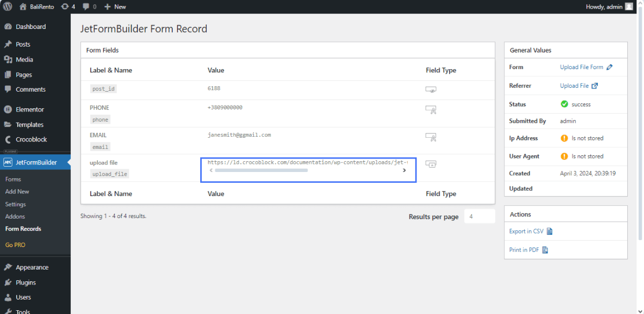The width and height of the screenshot is (644, 314).
Task: Click the Users person icon
Action: [x=8, y=297]
